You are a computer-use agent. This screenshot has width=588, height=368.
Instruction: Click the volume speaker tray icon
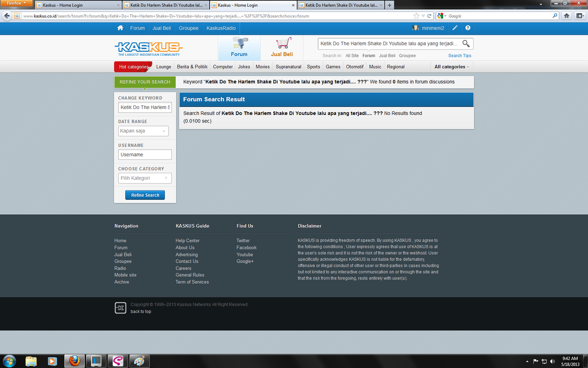tap(552, 361)
